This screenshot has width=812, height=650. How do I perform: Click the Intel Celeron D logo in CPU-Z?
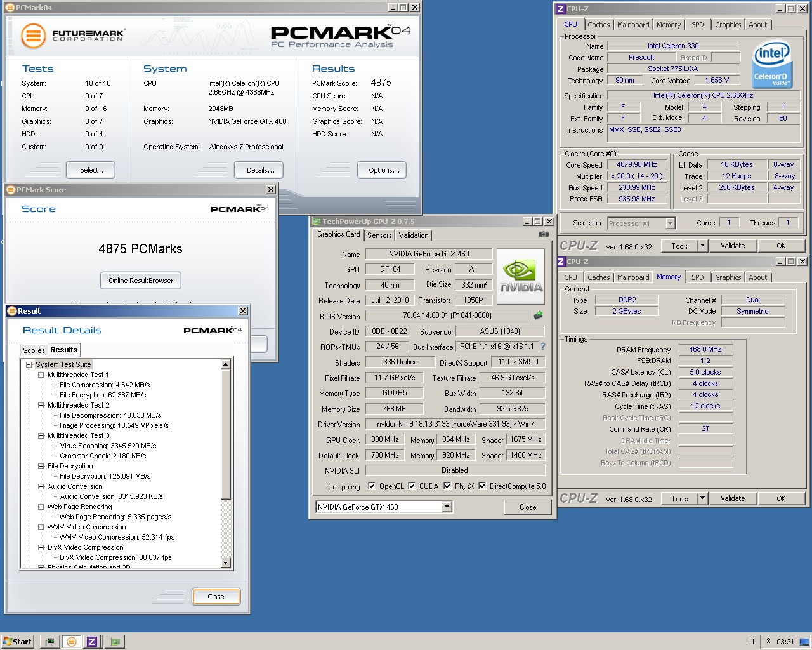coord(771,65)
